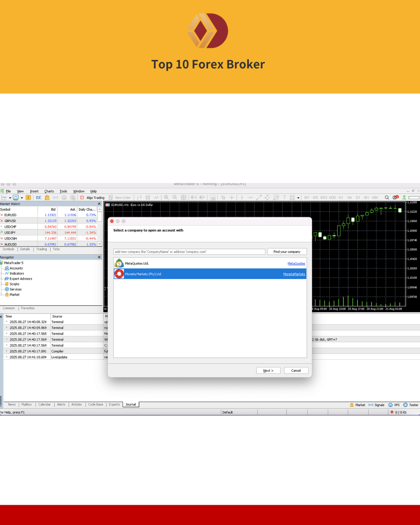Click the company search input field

[x=189, y=252]
